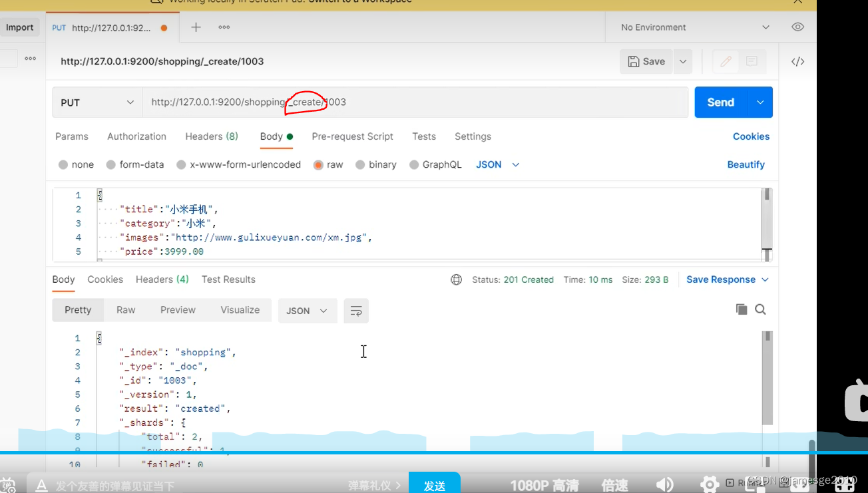
Task: Open the 1080P 高清 quality selector
Action: tap(544, 485)
